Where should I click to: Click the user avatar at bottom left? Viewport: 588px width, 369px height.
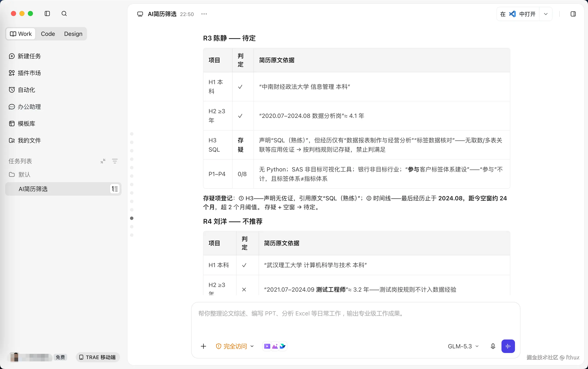coord(15,357)
